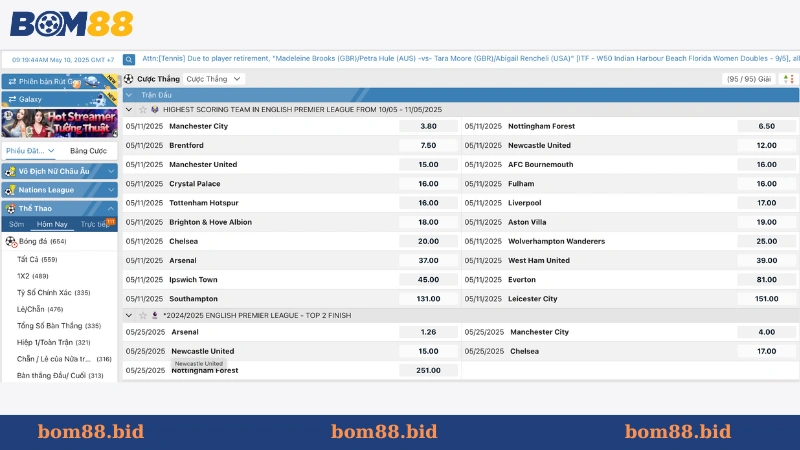Click the clock reading May 10, 2025

coord(63,60)
